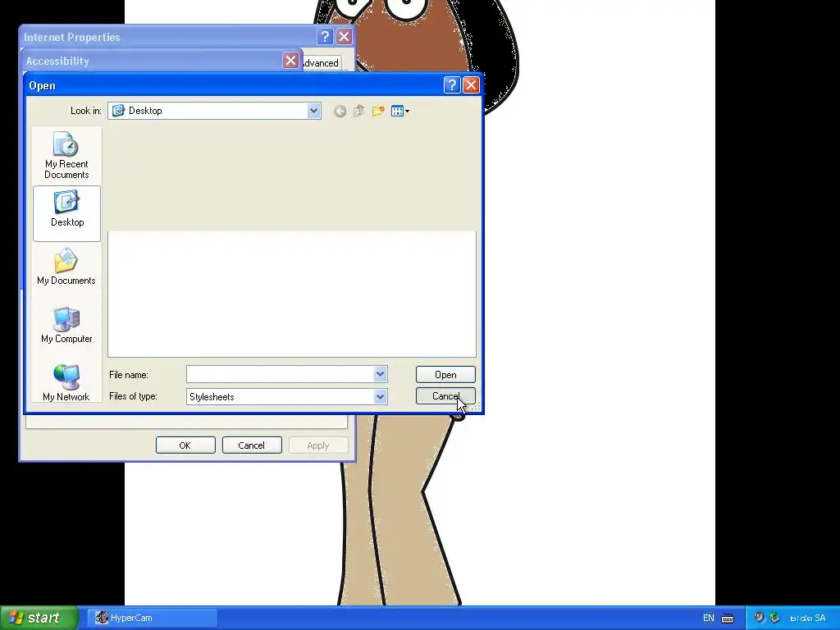Screen dimensions: 840x630
Task: Click the help button in the Open dialog
Action: pyautogui.click(x=452, y=84)
